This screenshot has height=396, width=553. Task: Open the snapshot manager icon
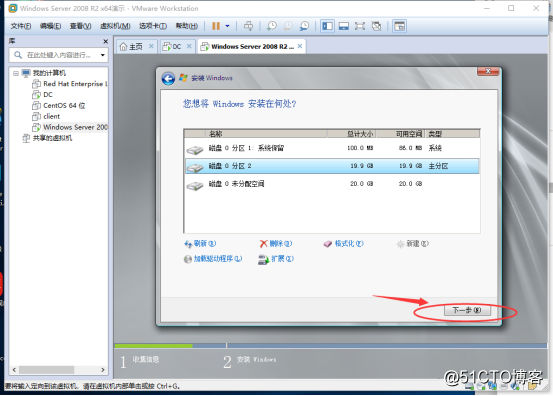[x=304, y=26]
